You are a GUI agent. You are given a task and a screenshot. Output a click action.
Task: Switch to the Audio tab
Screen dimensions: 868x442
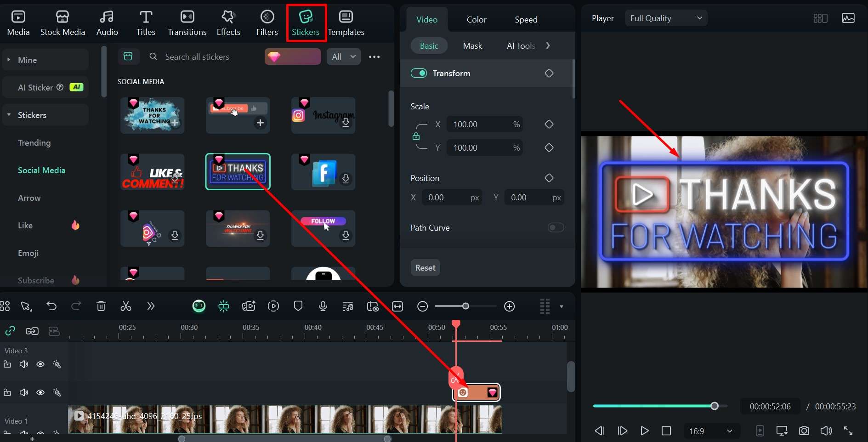coord(107,23)
